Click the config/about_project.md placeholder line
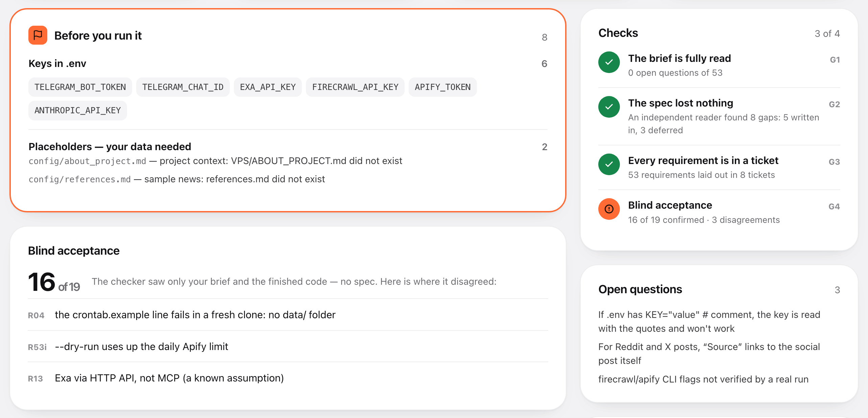The height and width of the screenshot is (418, 868). pyautogui.click(x=215, y=161)
